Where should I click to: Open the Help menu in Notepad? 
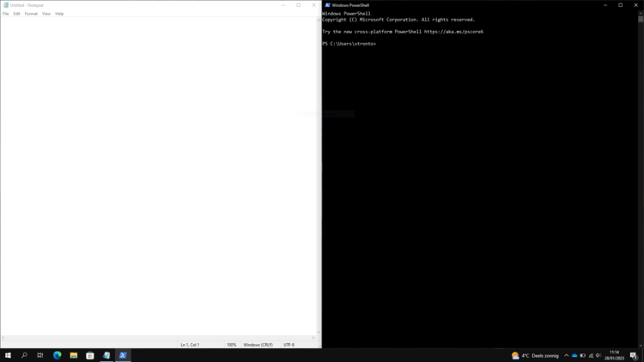click(59, 14)
